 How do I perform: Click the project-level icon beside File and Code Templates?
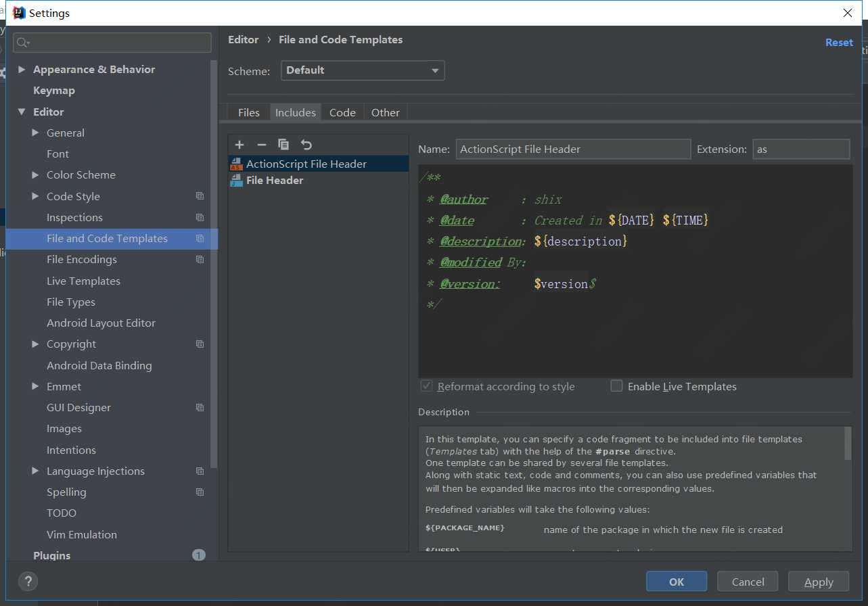coord(200,239)
